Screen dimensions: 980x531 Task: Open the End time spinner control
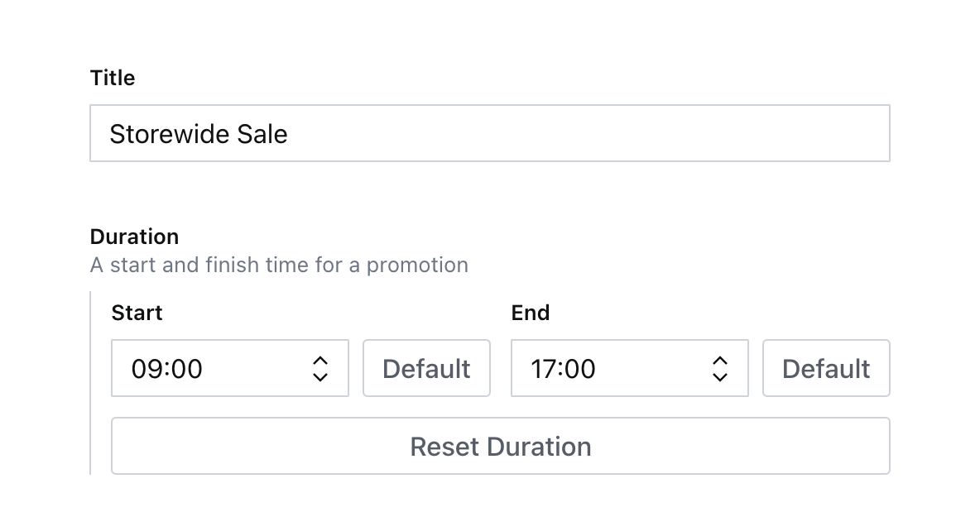(719, 368)
